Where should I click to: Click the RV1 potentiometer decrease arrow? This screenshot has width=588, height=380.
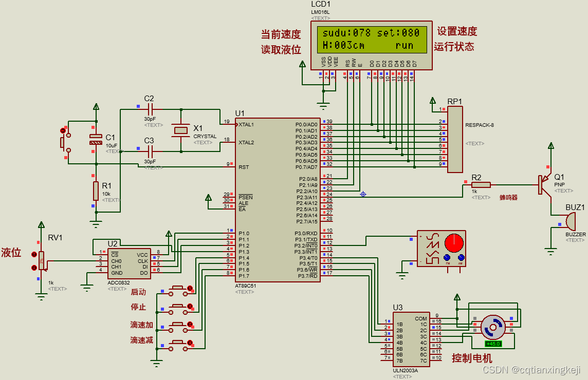(34, 268)
